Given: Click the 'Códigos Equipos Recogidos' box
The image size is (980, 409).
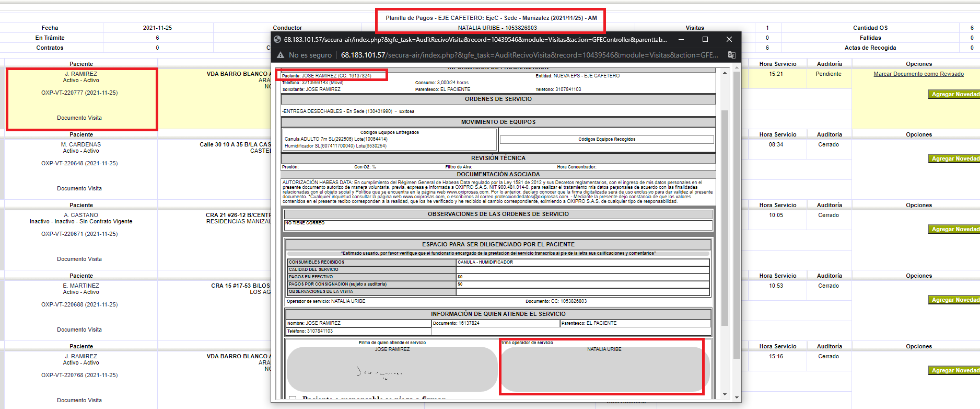Looking at the screenshot, I should point(606,140).
